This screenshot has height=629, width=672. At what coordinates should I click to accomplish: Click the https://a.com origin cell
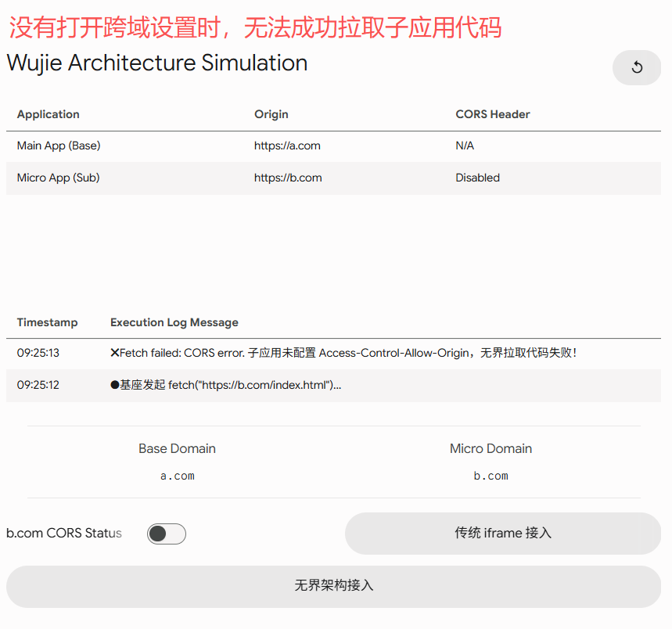(x=287, y=146)
